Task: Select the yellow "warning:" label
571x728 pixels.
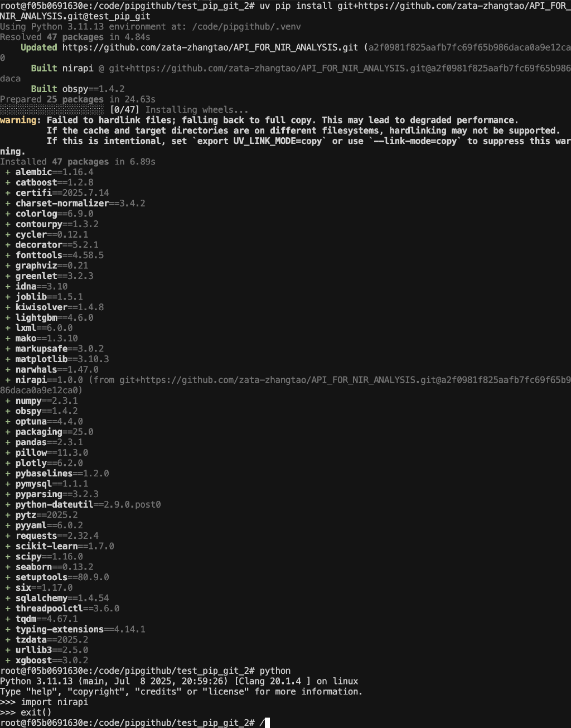Action: point(21,120)
